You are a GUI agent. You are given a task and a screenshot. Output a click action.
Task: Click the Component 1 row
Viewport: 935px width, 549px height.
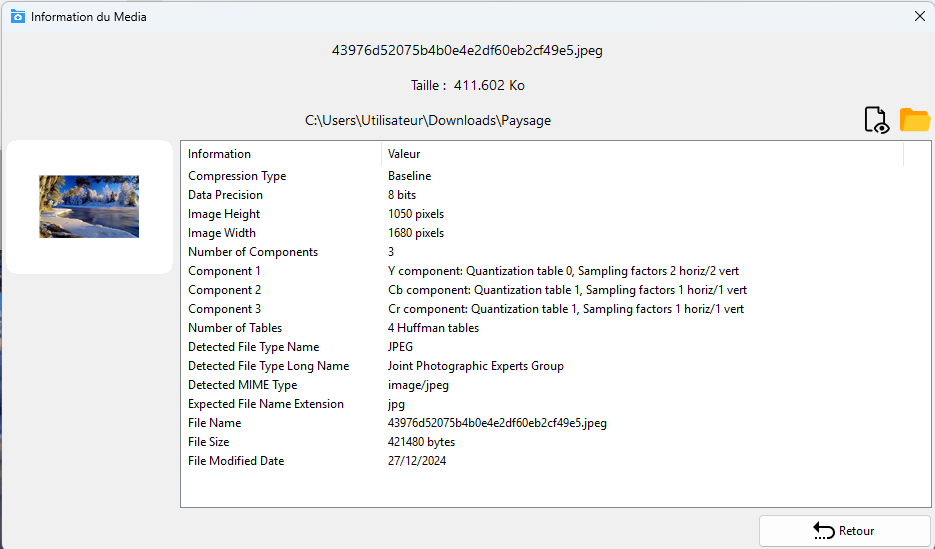point(225,271)
